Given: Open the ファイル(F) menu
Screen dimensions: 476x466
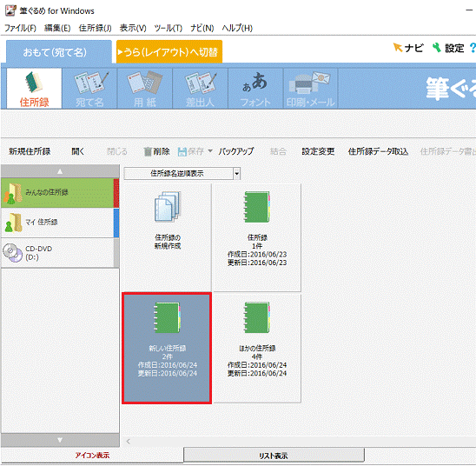Looking at the screenshot, I should (x=20, y=28).
